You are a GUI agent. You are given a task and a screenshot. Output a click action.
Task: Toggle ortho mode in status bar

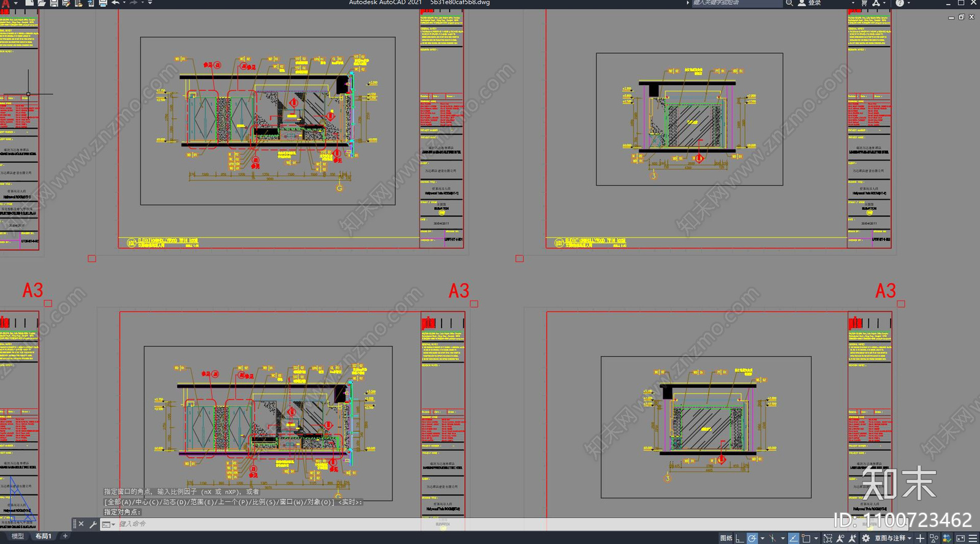[740, 538]
